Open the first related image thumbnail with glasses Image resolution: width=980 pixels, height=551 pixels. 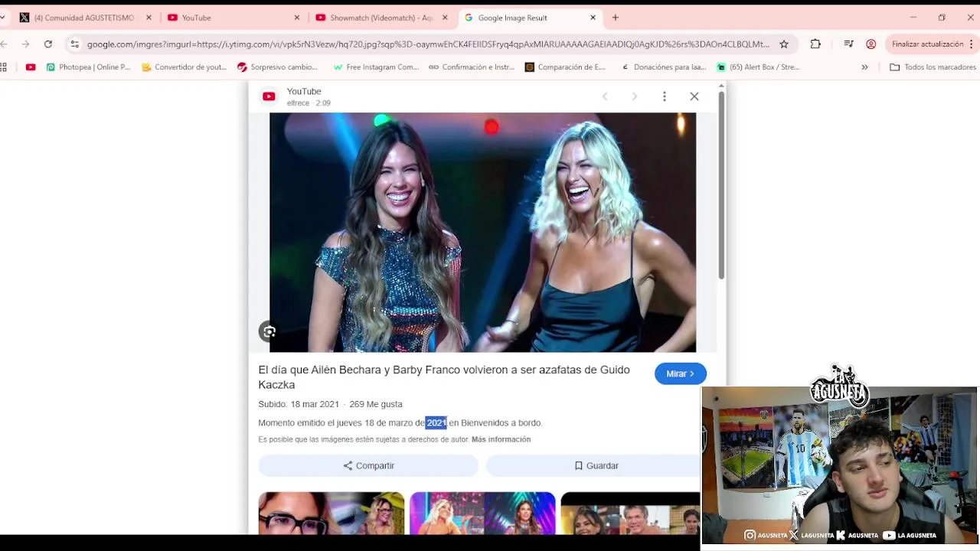point(331,513)
